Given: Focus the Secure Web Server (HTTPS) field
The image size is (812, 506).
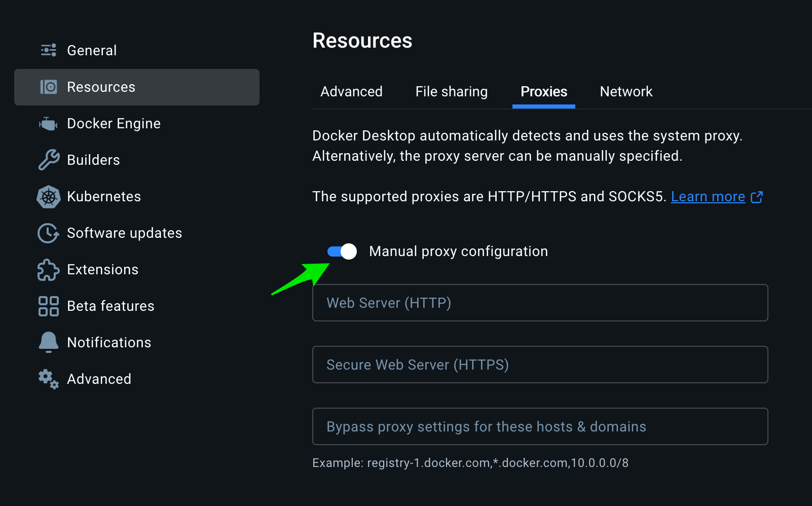Looking at the screenshot, I should (x=540, y=365).
